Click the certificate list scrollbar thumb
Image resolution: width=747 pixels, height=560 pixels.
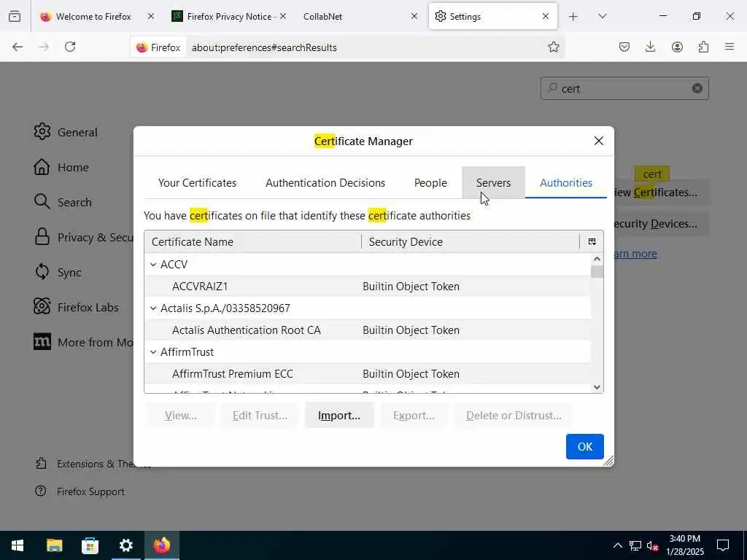[597, 272]
